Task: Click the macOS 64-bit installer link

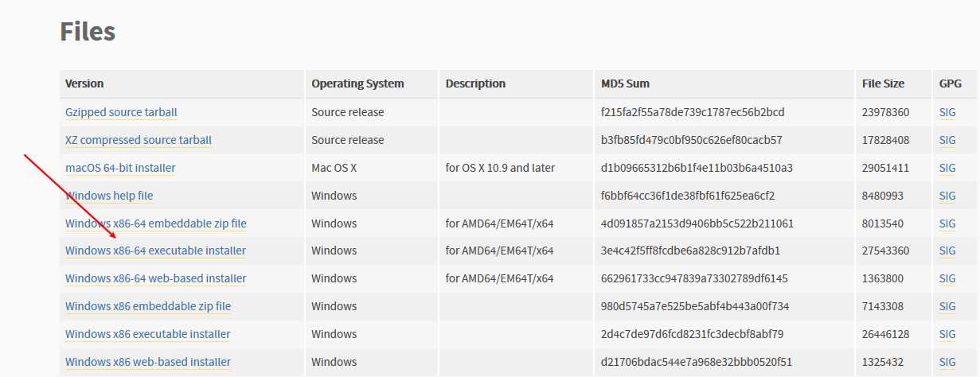Action: (120, 168)
